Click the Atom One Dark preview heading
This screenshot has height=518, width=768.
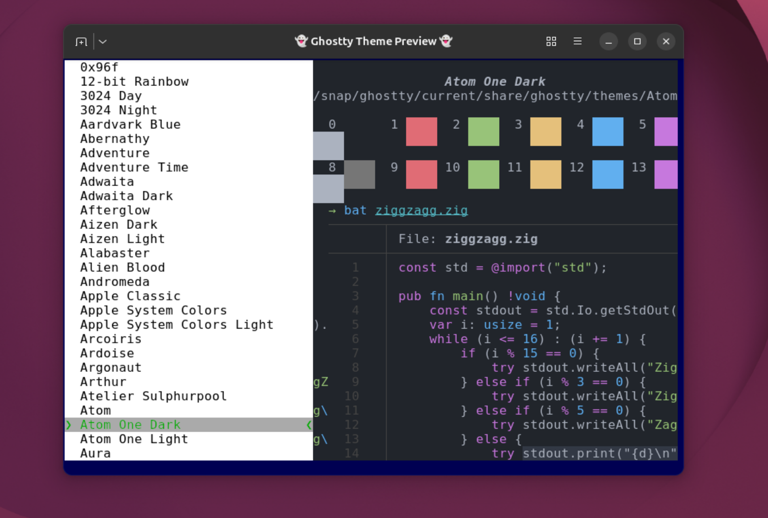click(495, 81)
